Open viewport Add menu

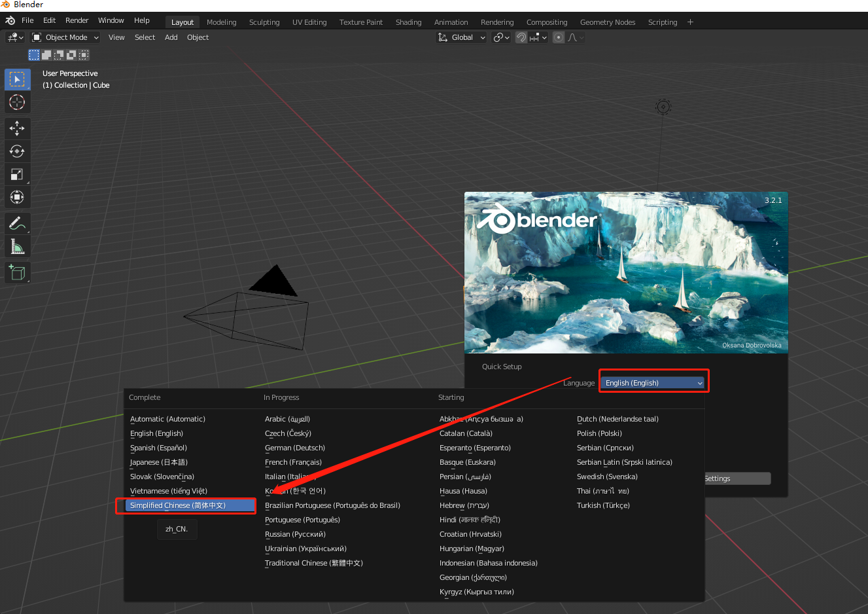pyautogui.click(x=171, y=37)
